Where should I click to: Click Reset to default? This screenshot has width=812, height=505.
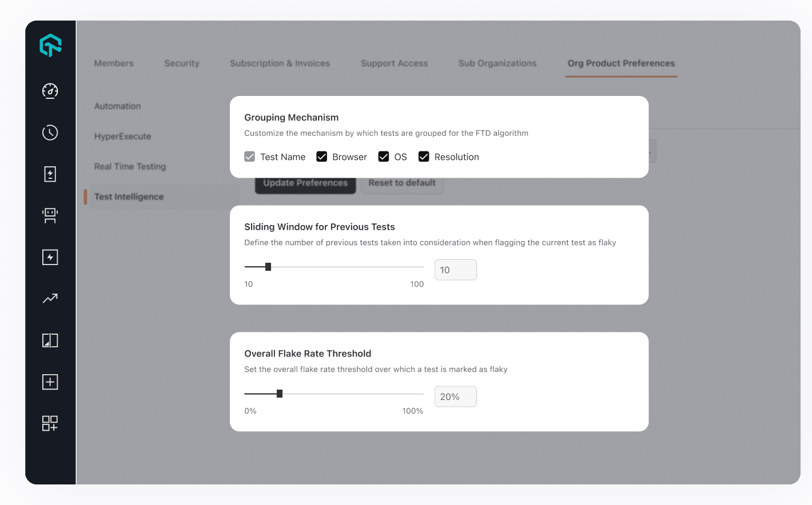[402, 183]
